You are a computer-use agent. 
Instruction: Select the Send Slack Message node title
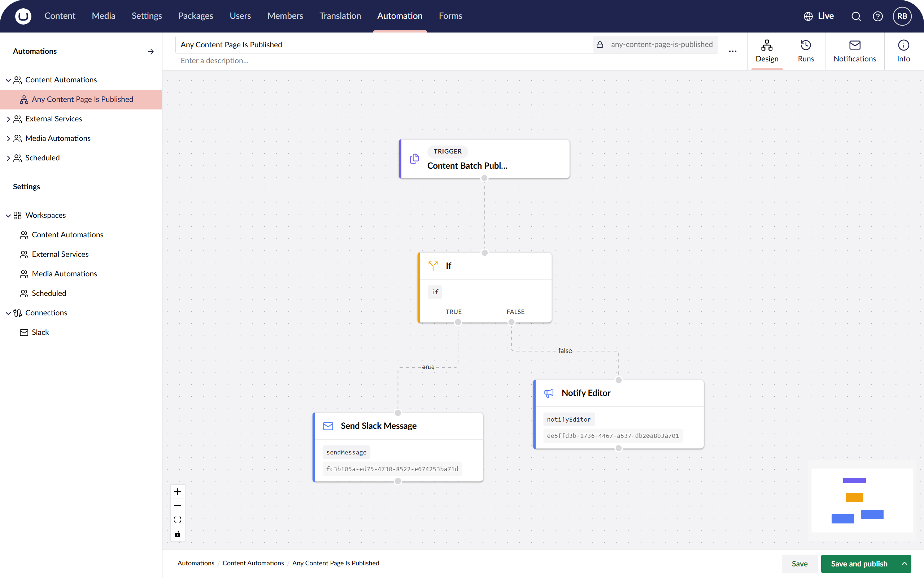378,426
